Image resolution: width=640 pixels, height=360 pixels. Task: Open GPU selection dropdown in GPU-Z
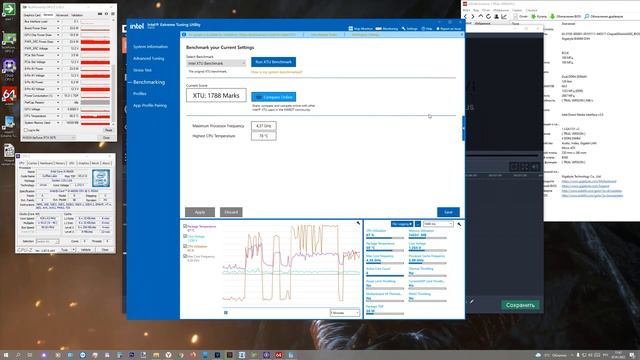click(x=49, y=138)
